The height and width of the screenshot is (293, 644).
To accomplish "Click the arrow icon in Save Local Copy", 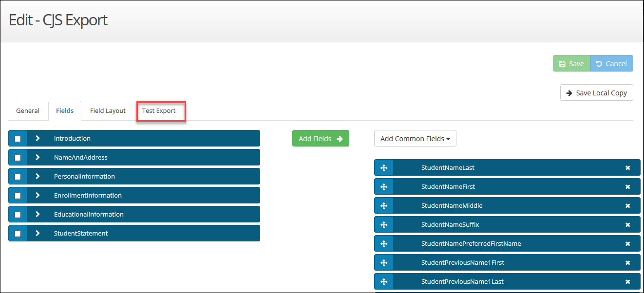I will point(569,92).
